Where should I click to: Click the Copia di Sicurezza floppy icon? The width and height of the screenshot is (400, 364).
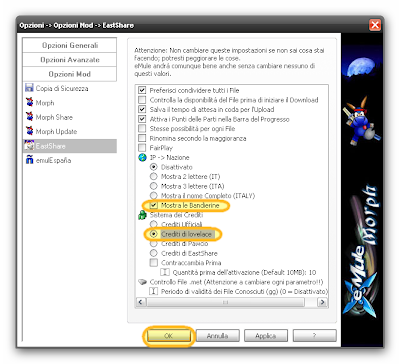click(29, 88)
